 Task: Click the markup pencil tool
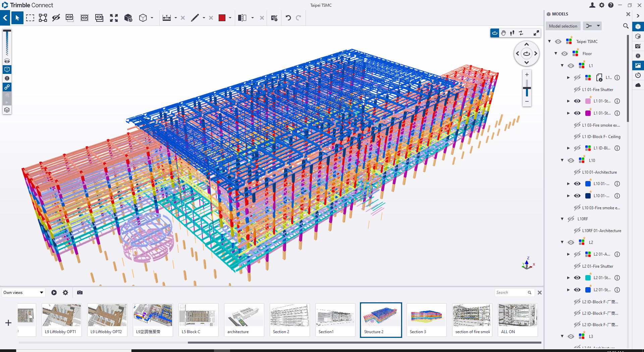tap(195, 18)
